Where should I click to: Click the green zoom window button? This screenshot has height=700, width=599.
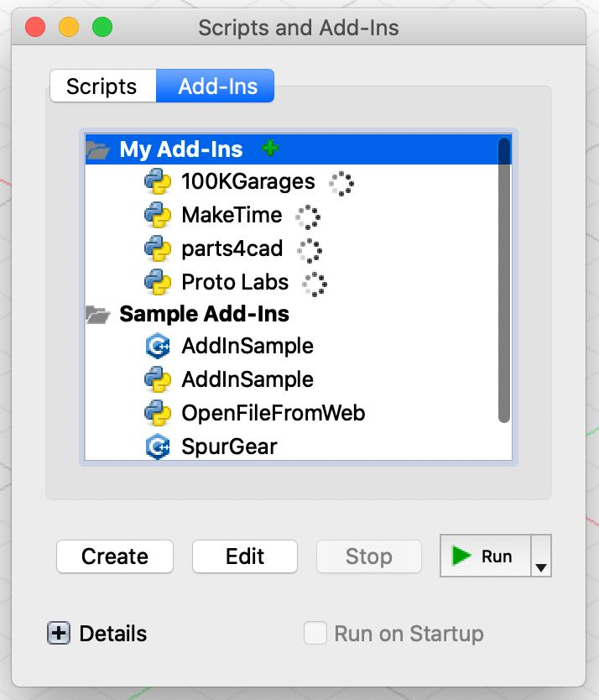coord(102,27)
